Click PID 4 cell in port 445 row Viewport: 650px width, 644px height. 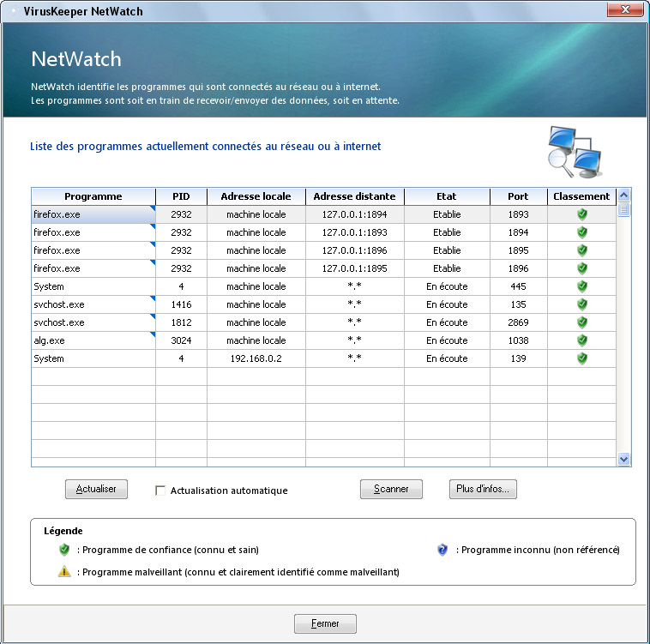[181, 286]
